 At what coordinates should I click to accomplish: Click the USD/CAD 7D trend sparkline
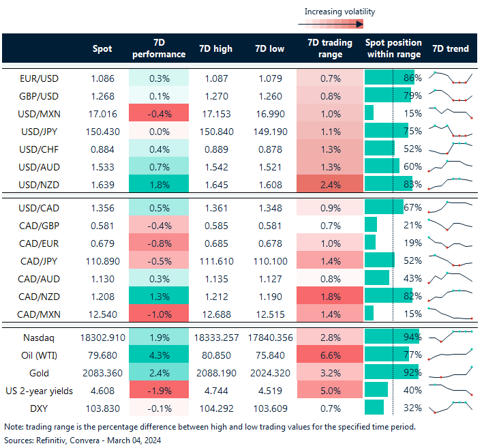pos(450,207)
